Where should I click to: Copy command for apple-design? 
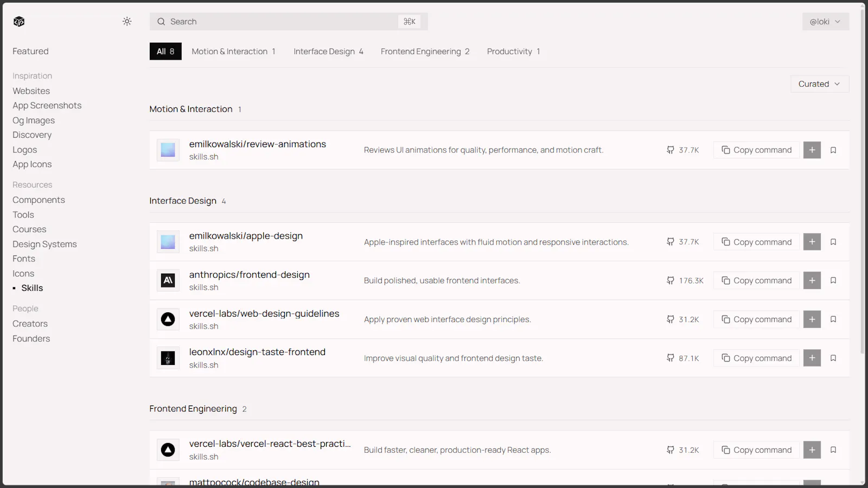tap(756, 242)
